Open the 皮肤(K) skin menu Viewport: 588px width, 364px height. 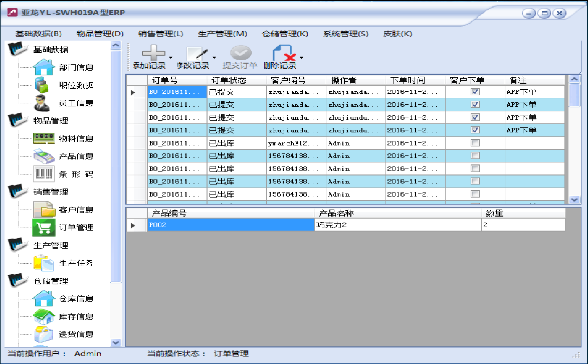(x=398, y=34)
